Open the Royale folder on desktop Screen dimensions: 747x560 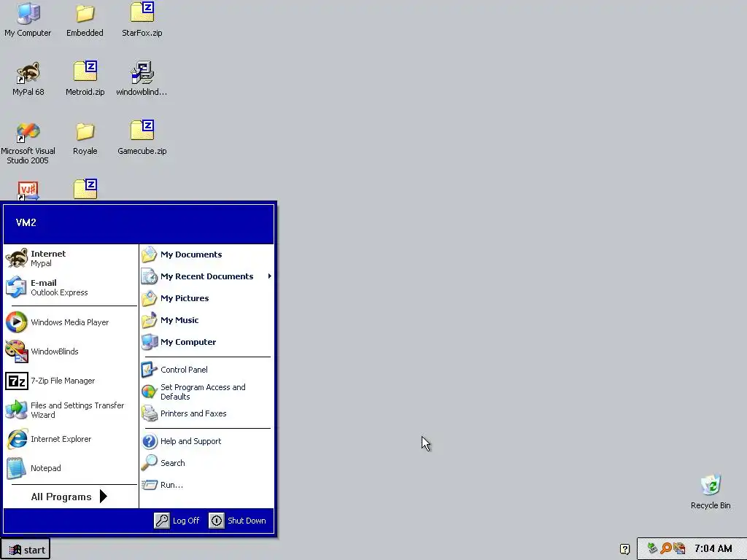click(x=85, y=138)
